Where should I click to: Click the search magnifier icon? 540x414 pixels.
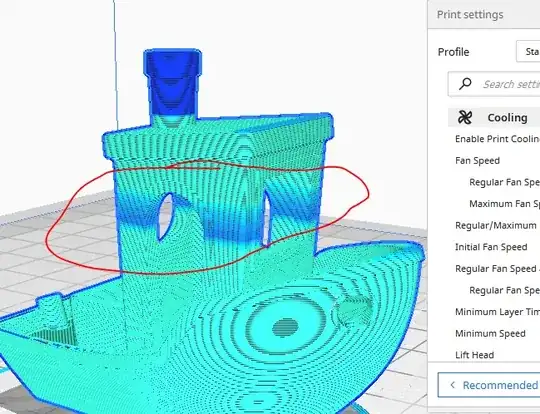pos(465,84)
